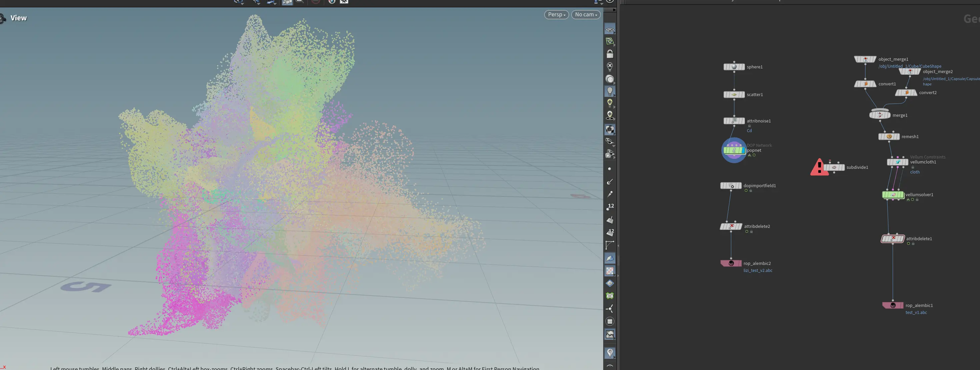Image resolution: width=980 pixels, height=370 pixels.
Task: Select the rop_alembic1 node
Action: pos(893,305)
